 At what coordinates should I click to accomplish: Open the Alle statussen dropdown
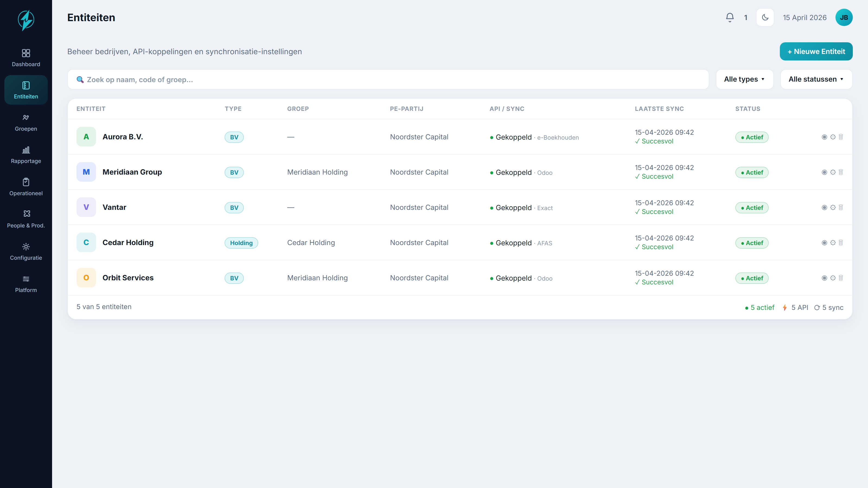[816, 79]
